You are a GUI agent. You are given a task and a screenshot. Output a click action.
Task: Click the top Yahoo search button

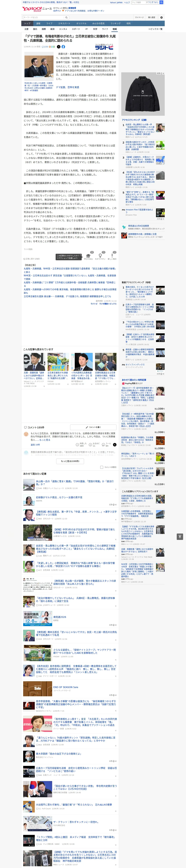[x=161, y=2]
